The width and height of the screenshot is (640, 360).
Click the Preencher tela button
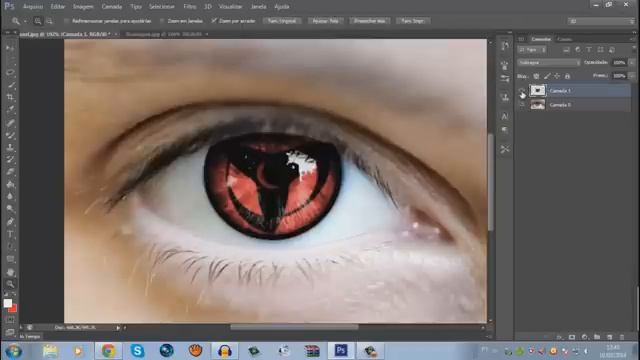click(x=369, y=21)
